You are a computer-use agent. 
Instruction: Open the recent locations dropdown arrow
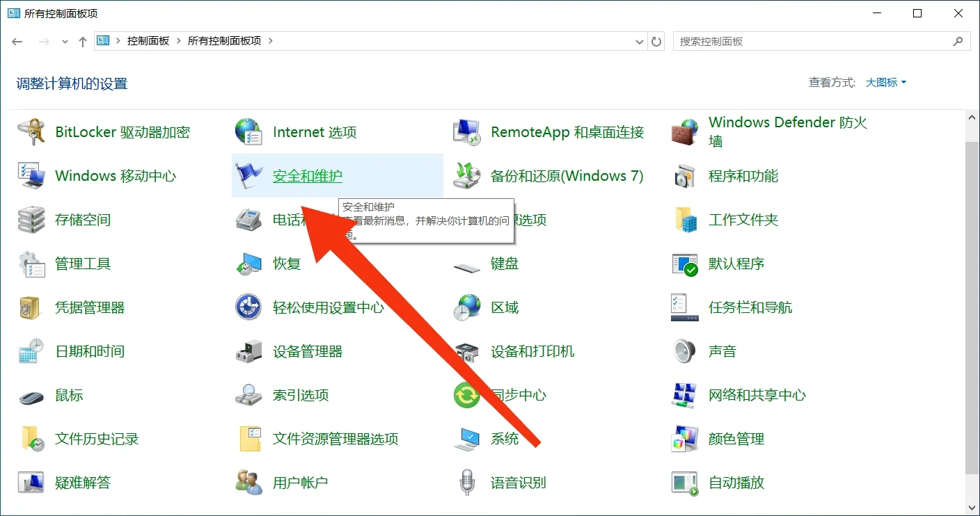point(65,42)
